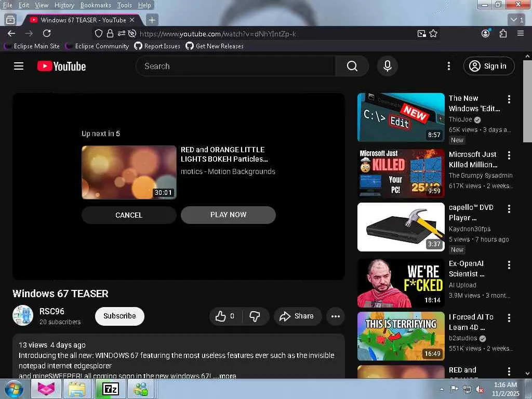532x399 pixels.
Task: Open the Bookmarks menu
Action: [x=96, y=5]
